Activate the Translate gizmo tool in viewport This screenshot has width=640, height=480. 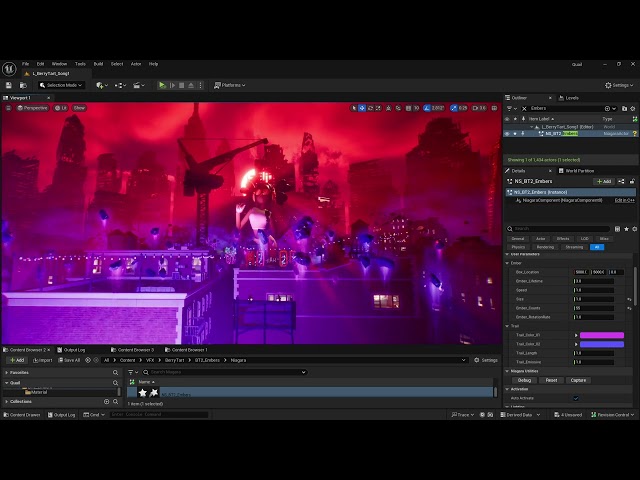tap(362, 108)
